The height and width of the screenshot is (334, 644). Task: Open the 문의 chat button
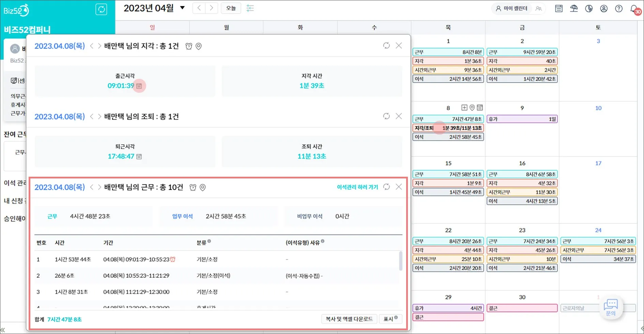[x=611, y=308]
